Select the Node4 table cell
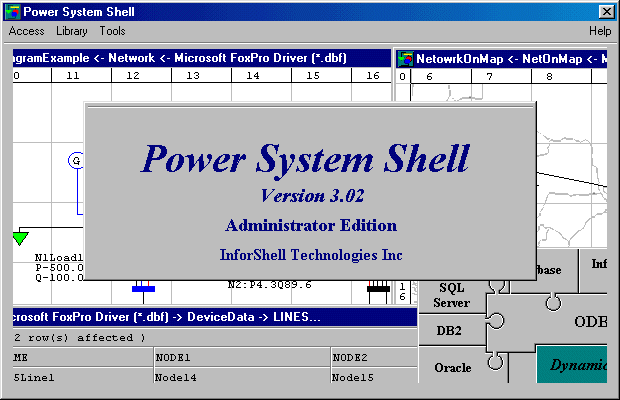This screenshot has height=400, width=620. 242,377
